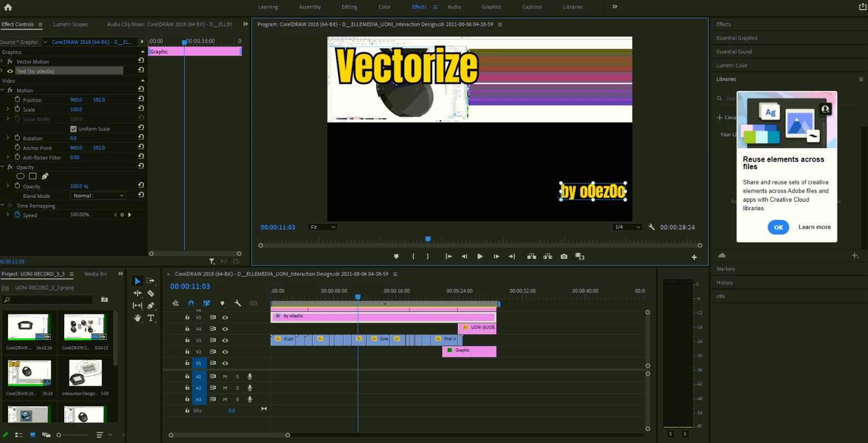Reset Position parameter
Screen dimensions: 868x443
click(141, 99)
